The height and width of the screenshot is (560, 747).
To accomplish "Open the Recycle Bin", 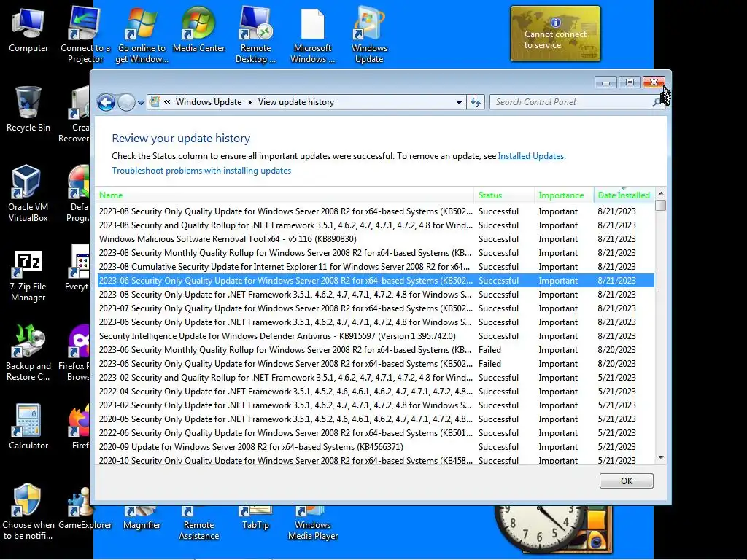I will [x=28, y=109].
